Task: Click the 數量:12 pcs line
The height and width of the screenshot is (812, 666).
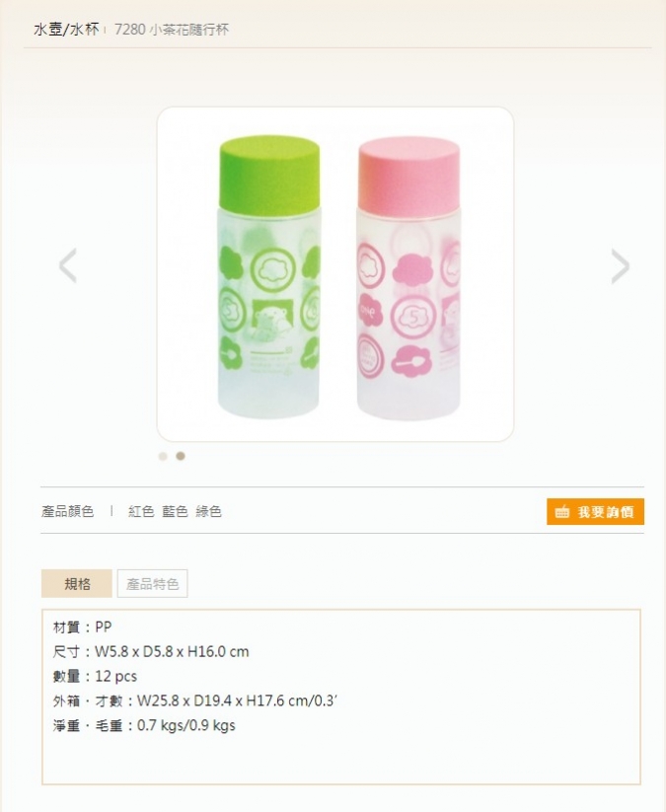Action: click(x=95, y=676)
